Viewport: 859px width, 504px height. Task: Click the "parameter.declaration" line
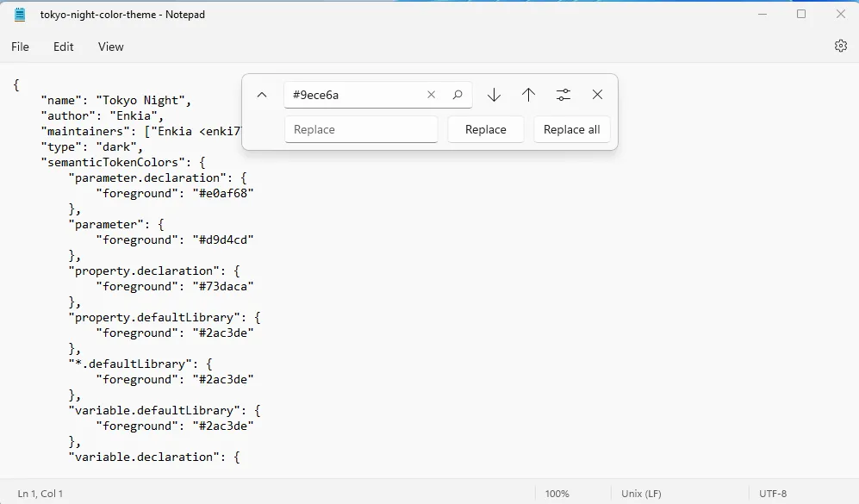coord(158,177)
